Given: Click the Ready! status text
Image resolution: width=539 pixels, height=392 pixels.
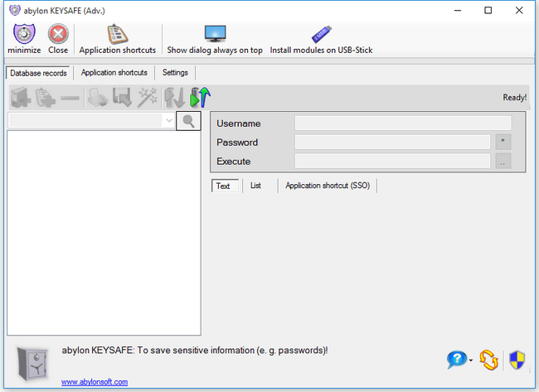Looking at the screenshot, I should [x=515, y=98].
